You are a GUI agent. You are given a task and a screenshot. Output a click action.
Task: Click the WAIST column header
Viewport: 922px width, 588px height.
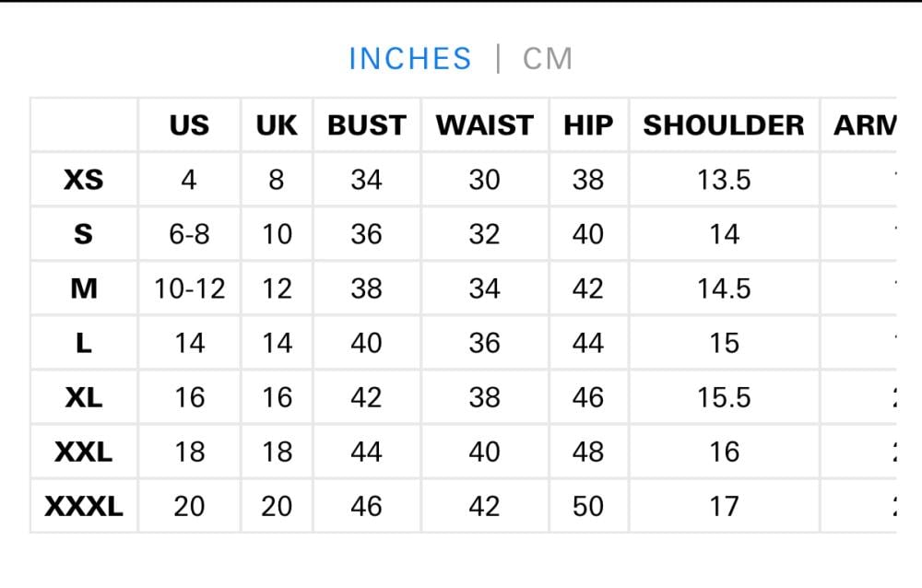[484, 125]
